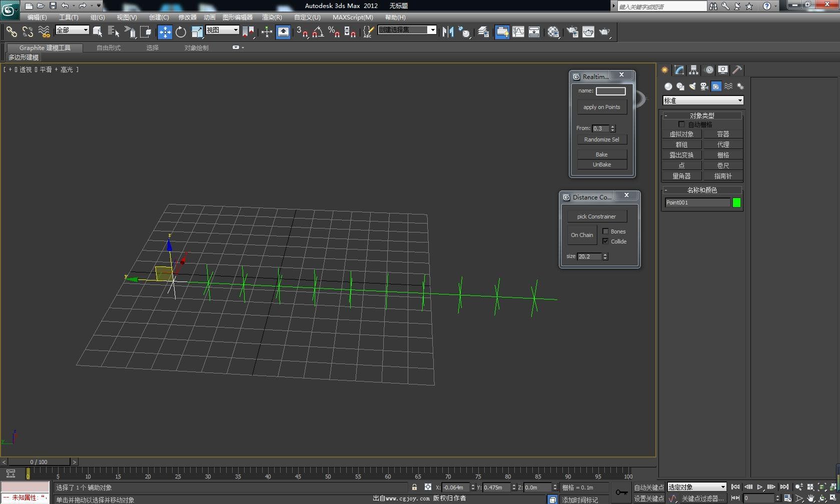840x504 pixels.
Task: Open the Material Editor icon
Action: 553,32
